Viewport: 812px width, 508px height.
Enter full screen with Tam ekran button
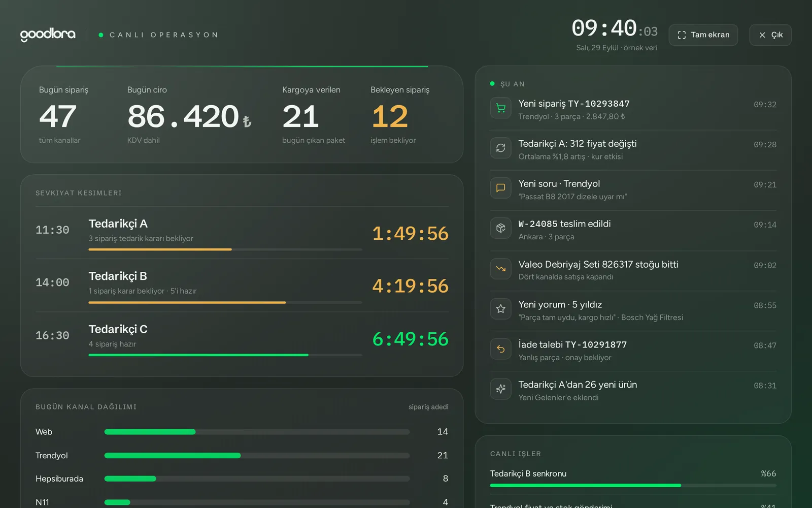[703, 35]
